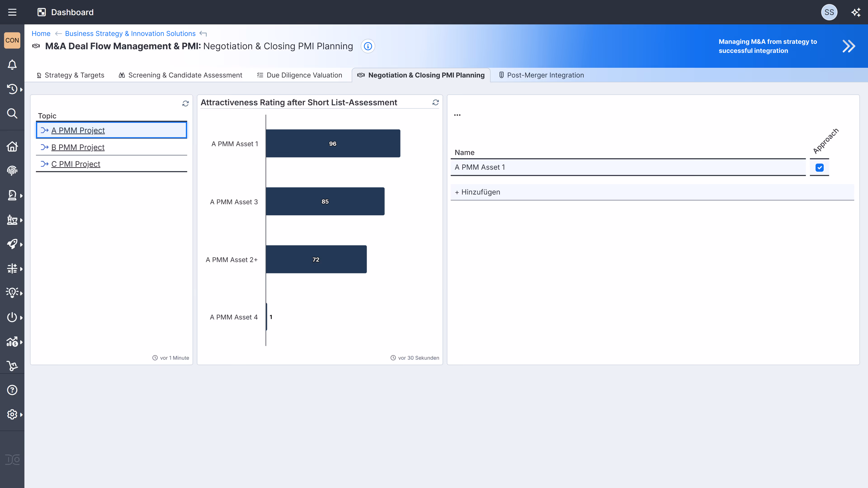Image resolution: width=868 pixels, height=488 pixels.
Task: Open the settings gear icon
Action: coord(12,414)
